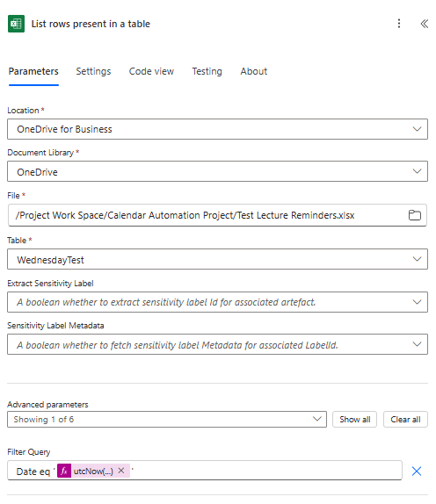The width and height of the screenshot is (436, 504).
Task: Open the three-dot more options menu
Action: coord(399,24)
